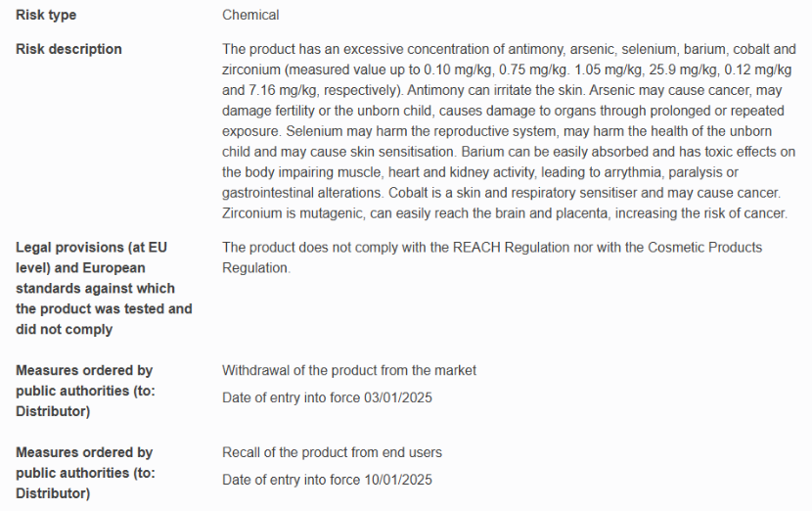
Task: Click the word 'antimony' in the description
Action: tap(535, 49)
